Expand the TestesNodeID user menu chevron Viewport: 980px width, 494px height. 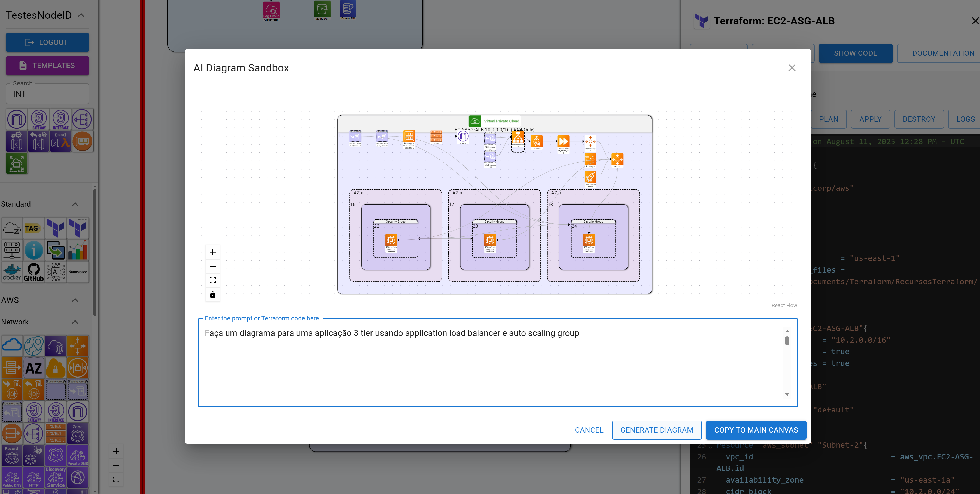(81, 15)
